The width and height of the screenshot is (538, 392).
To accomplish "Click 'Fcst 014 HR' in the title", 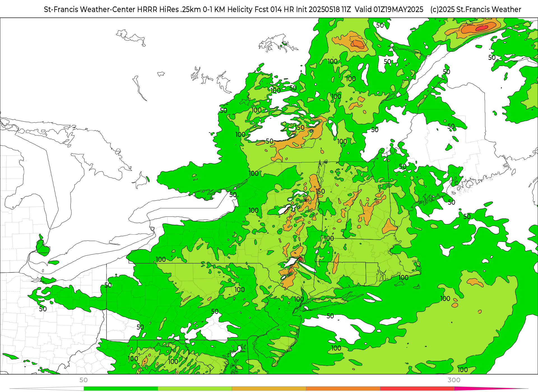I will 275,10.
